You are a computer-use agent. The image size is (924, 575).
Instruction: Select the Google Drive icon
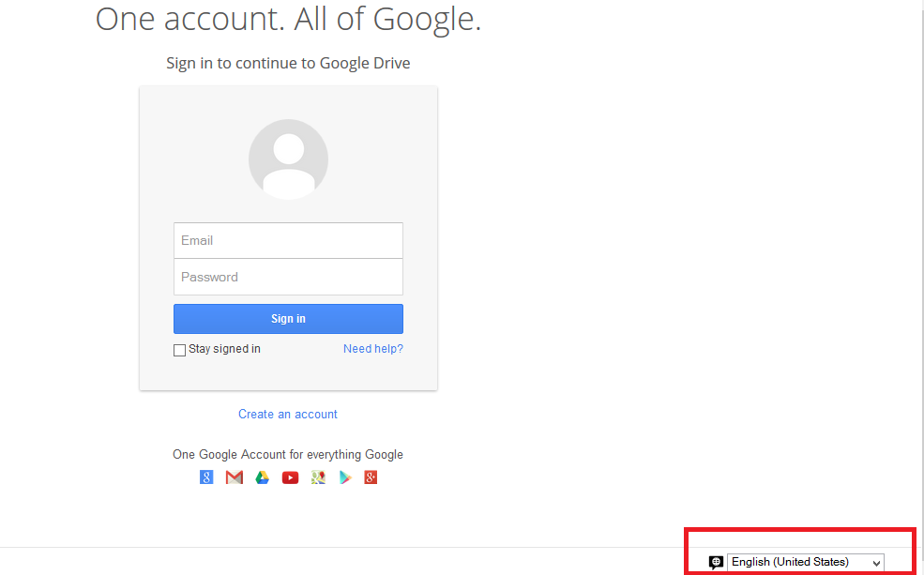[262, 477]
